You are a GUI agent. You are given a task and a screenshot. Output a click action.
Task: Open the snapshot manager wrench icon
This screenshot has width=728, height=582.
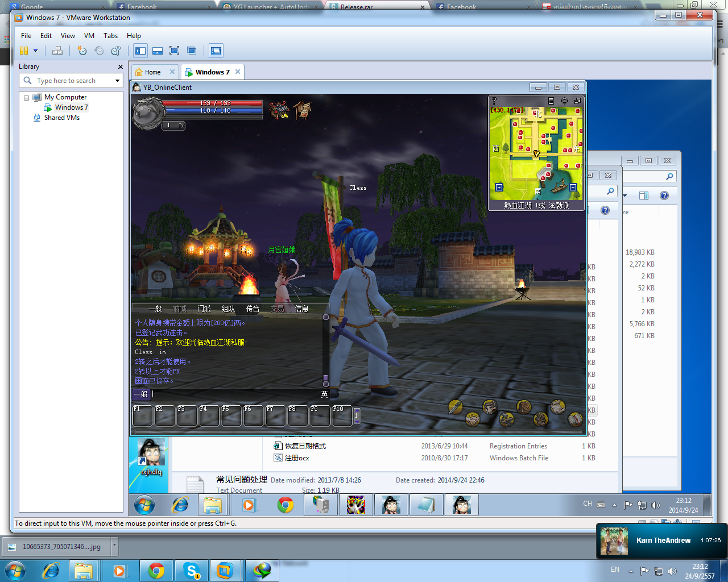[x=116, y=51]
